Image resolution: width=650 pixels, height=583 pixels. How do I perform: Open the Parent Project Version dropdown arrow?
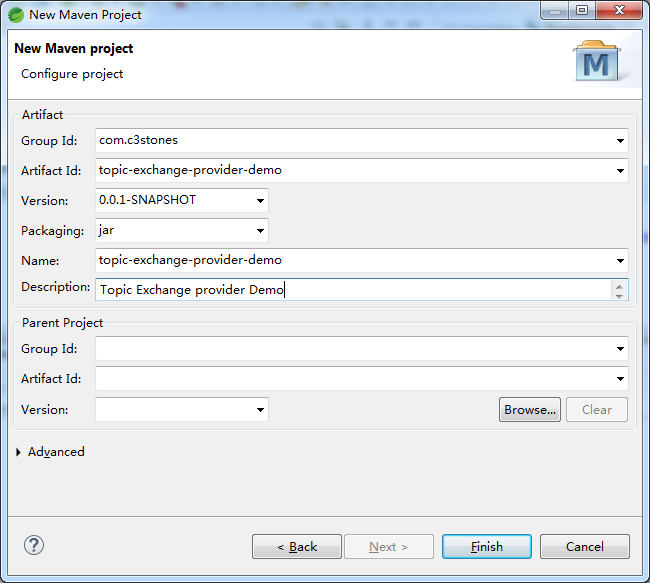tap(260, 410)
